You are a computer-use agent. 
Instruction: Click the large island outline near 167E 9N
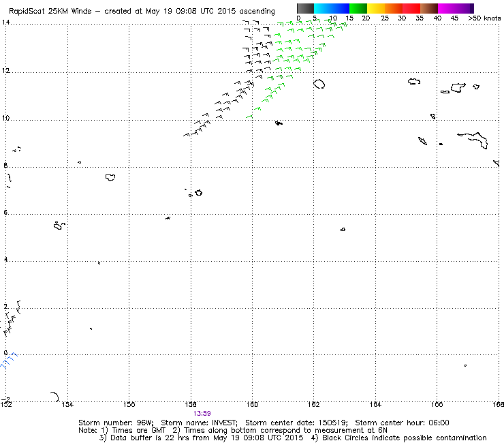click(474, 140)
